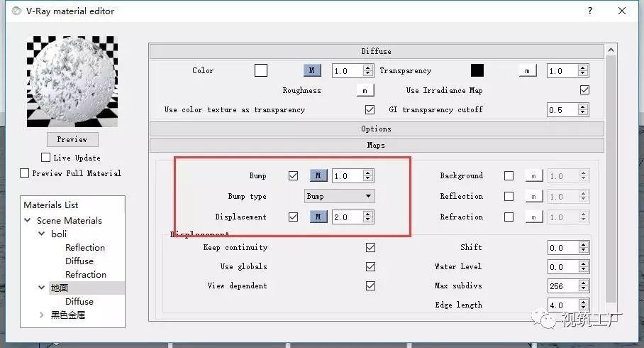
Task: Collapse the 地面 material node
Action: pyautogui.click(x=41, y=288)
